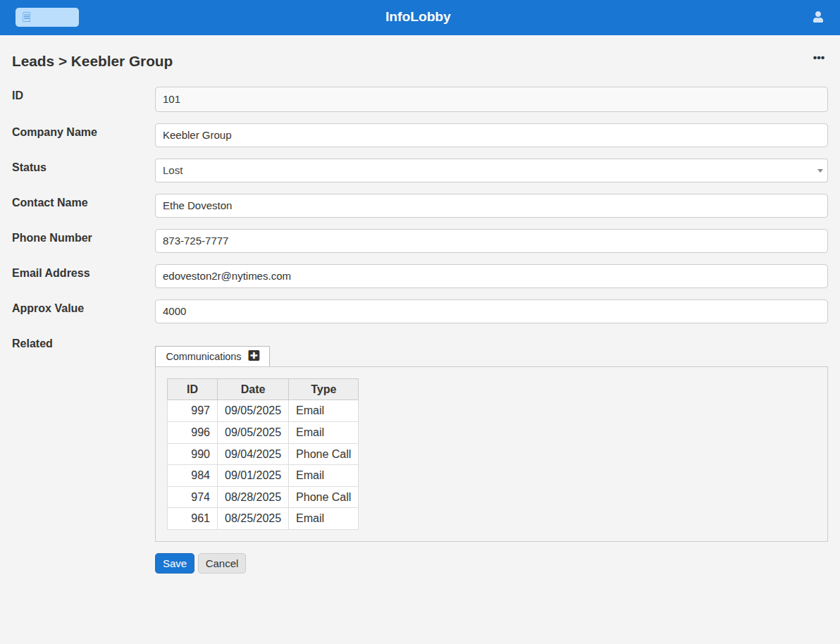Click the Save button

[174, 564]
